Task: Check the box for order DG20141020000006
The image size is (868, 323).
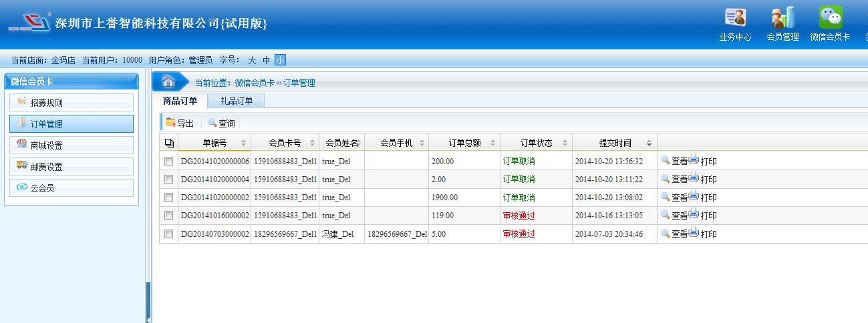Action: click(x=168, y=161)
